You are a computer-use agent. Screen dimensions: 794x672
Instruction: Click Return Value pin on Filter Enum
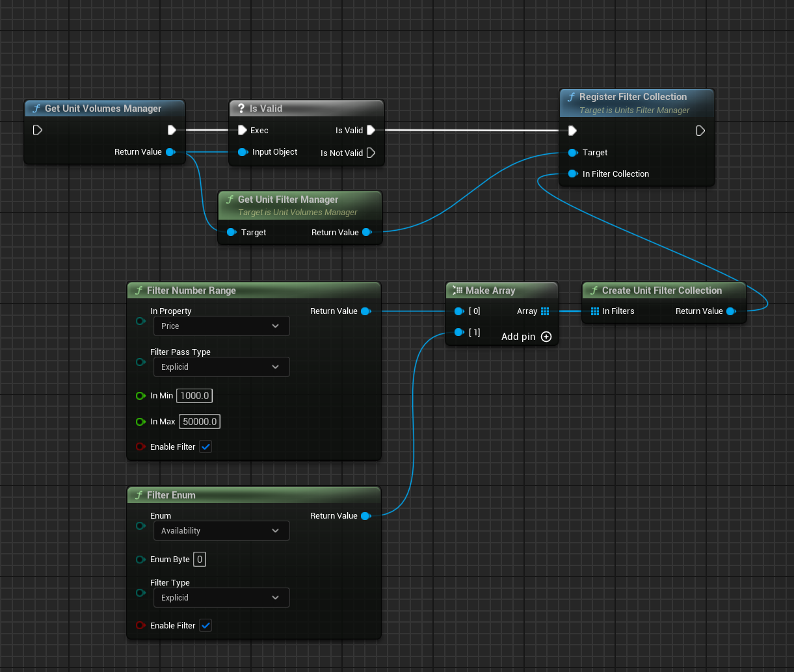point(365,516)
